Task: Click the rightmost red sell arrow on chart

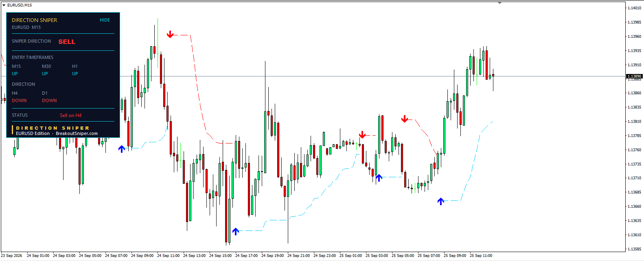Action: tap(405, 119)
